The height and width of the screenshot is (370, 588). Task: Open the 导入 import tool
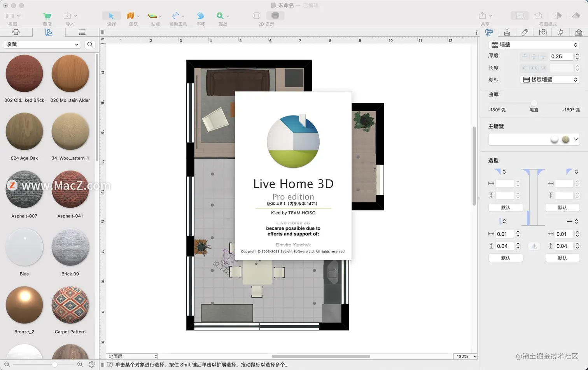coord(67,16)
